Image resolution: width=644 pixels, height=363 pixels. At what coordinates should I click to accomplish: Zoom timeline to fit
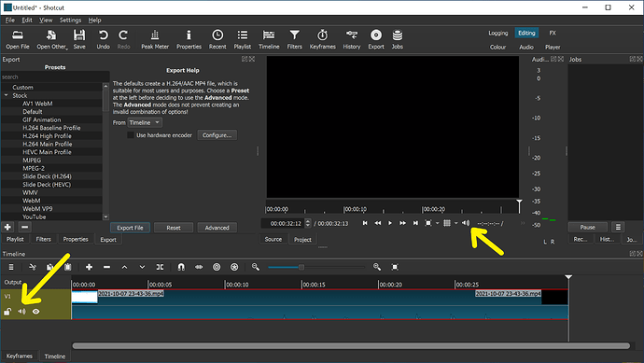[395, 267]
